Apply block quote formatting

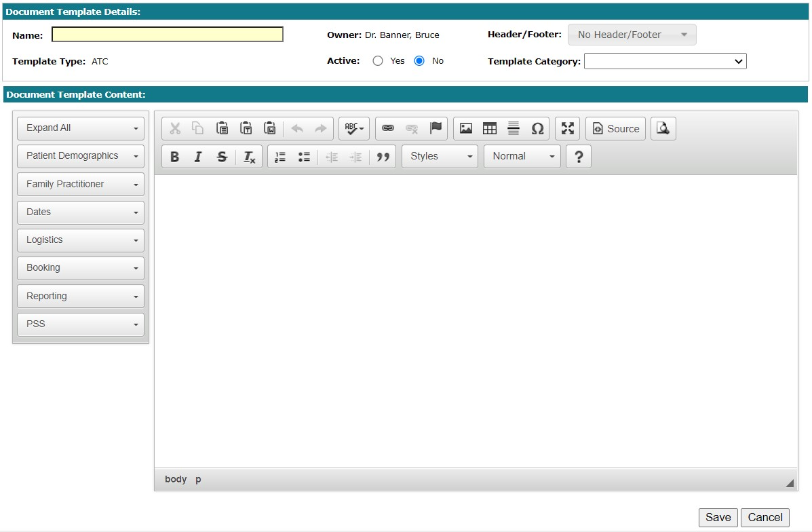[x=383, y=157]
